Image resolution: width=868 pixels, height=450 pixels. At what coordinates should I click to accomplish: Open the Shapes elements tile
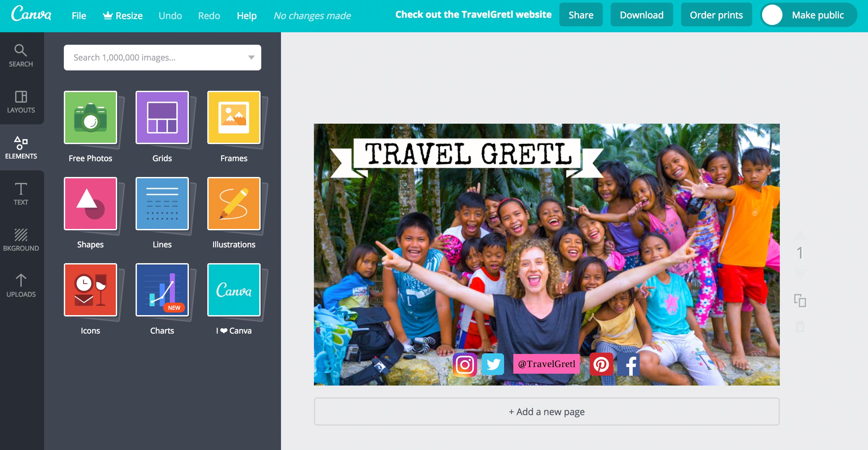click(x=90, y=203)
